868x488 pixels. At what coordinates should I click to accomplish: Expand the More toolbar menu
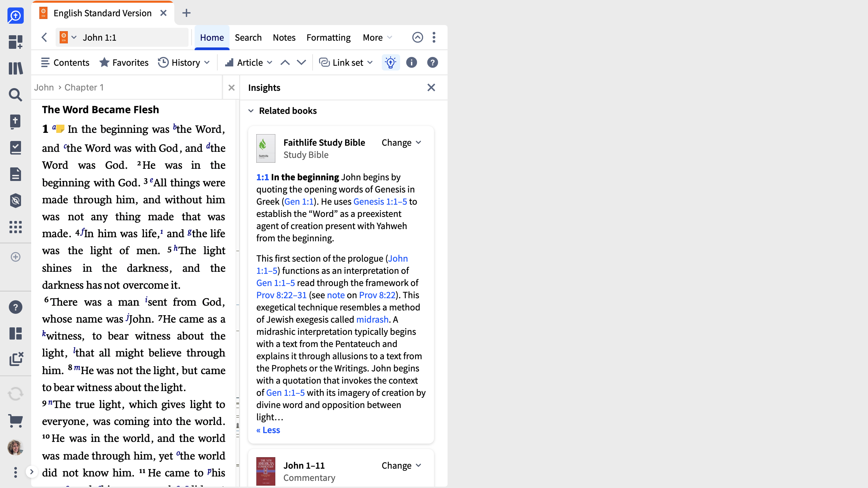coord(377,37)
